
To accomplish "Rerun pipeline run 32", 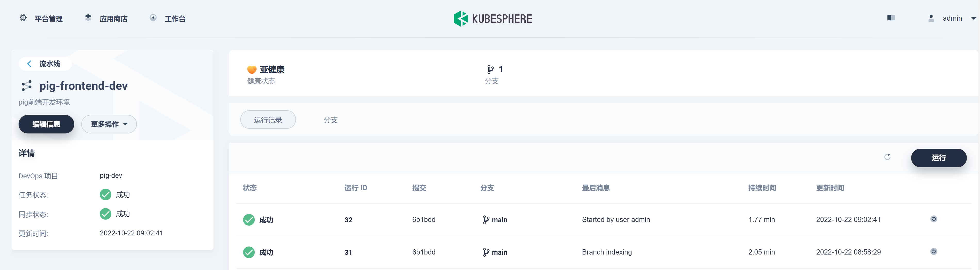I will pos(934,219).
